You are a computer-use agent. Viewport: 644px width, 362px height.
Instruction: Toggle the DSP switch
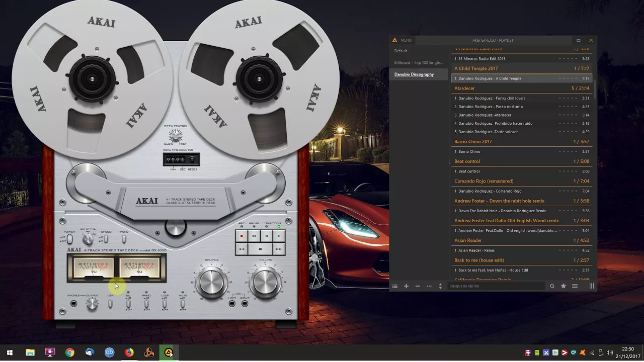[110, 304]
